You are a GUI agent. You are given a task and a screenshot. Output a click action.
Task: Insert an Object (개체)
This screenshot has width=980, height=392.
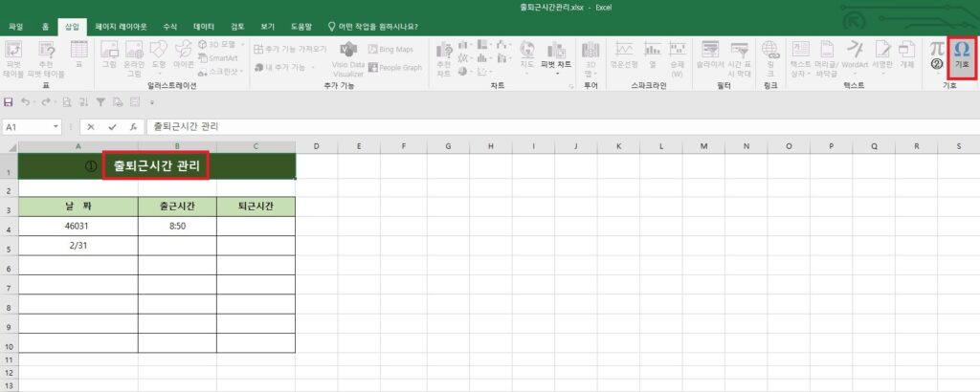[x=907, y=54]
